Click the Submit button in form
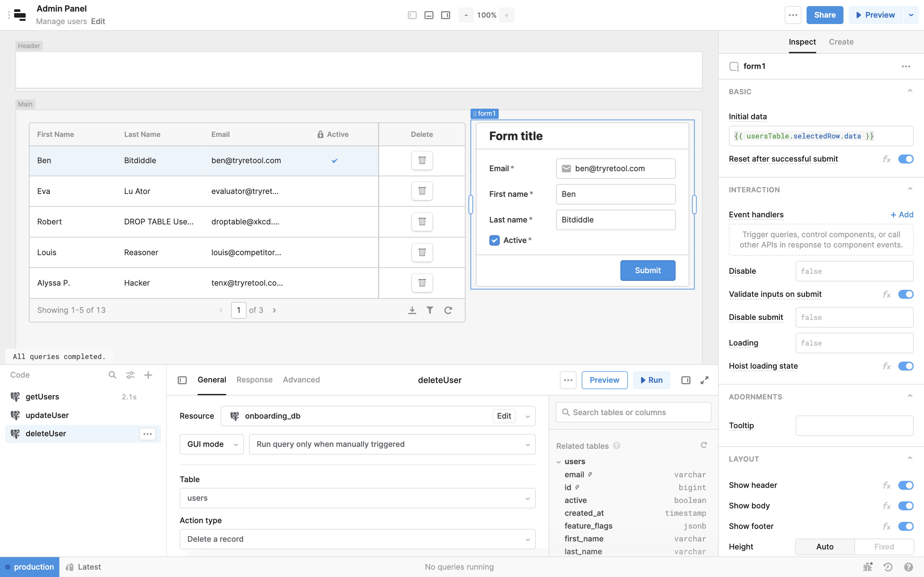924x577 pixels. (647, 271)
